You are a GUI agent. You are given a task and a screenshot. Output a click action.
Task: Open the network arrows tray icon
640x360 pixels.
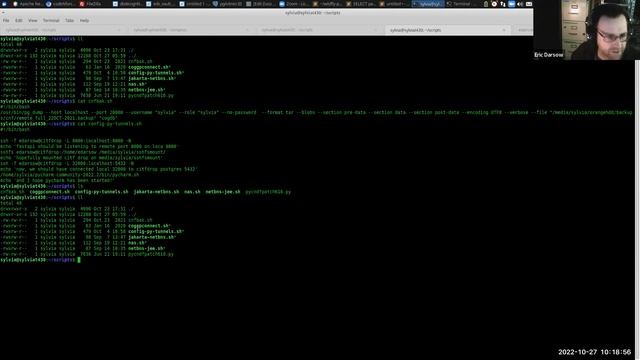click(503, 4)
